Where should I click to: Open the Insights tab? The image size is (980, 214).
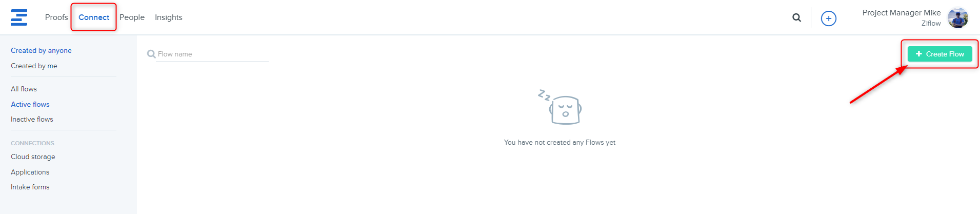[169, 17]
